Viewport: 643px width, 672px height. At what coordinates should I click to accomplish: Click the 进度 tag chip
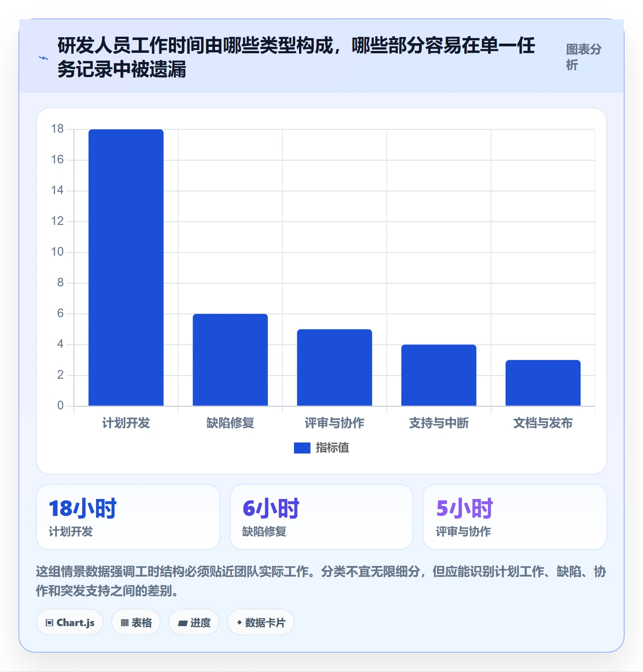[x=194, y=622]
